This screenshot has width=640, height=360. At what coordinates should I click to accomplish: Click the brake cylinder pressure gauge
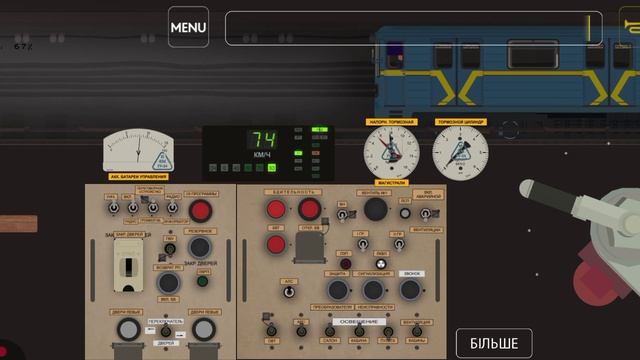coord(460,153)
